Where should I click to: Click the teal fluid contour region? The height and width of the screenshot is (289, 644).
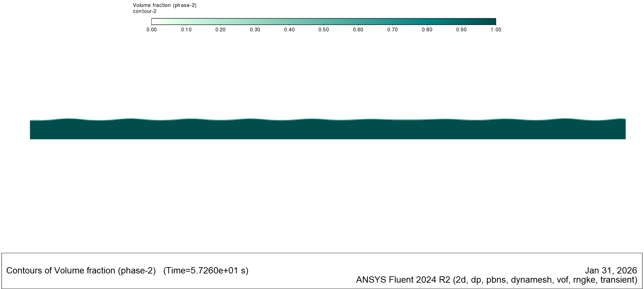pyautogui.click(x=317, y=130)
